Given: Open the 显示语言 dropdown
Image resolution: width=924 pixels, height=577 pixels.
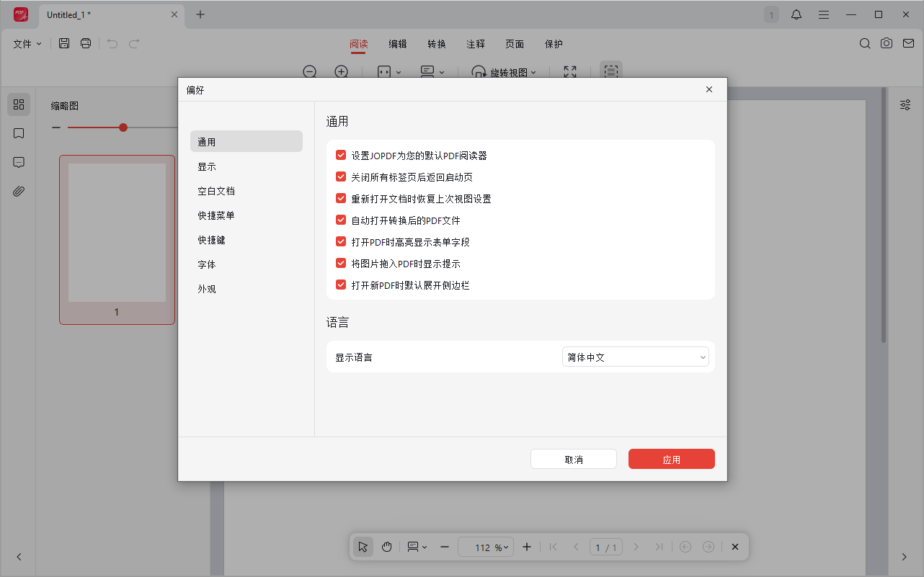Looking at the screenshot, I should pos(636,357).
